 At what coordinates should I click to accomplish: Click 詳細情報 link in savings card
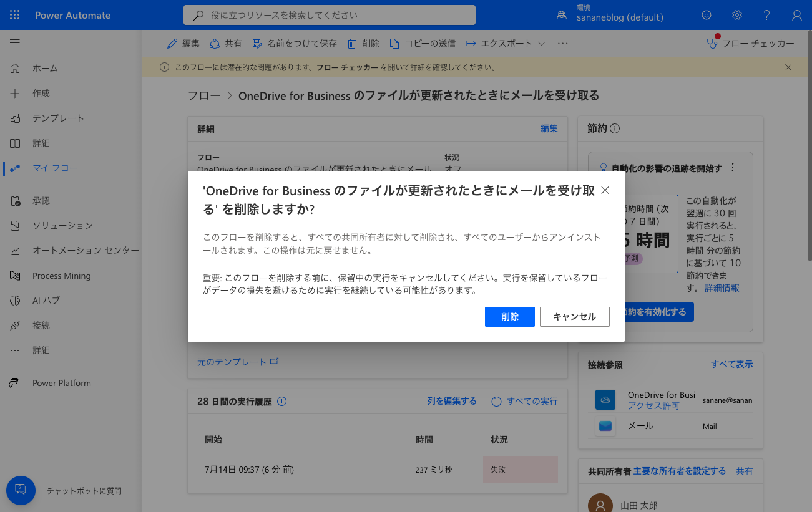722,288
